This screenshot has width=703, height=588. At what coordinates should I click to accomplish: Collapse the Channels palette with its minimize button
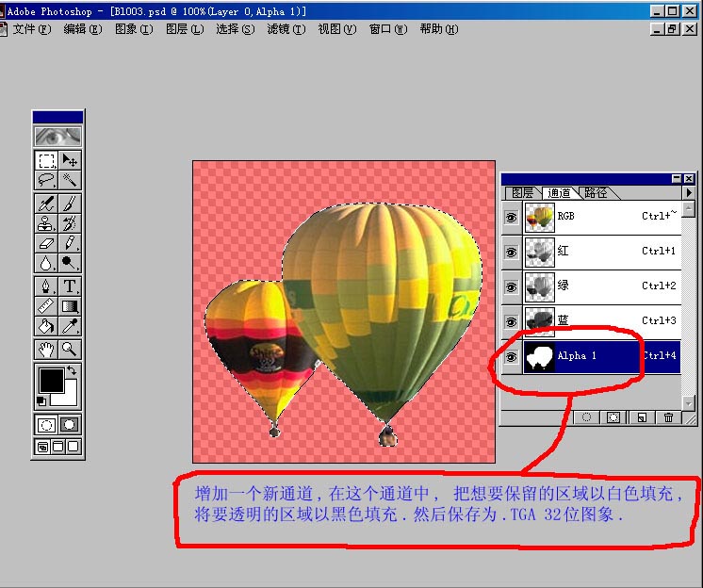pyautogui.click(x=677, y=179)
